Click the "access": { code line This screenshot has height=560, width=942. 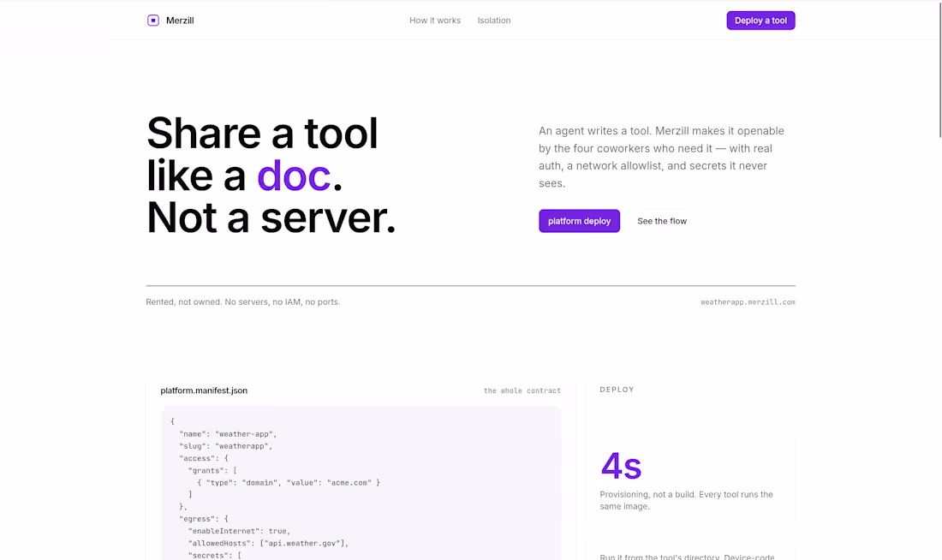[204, 458]
